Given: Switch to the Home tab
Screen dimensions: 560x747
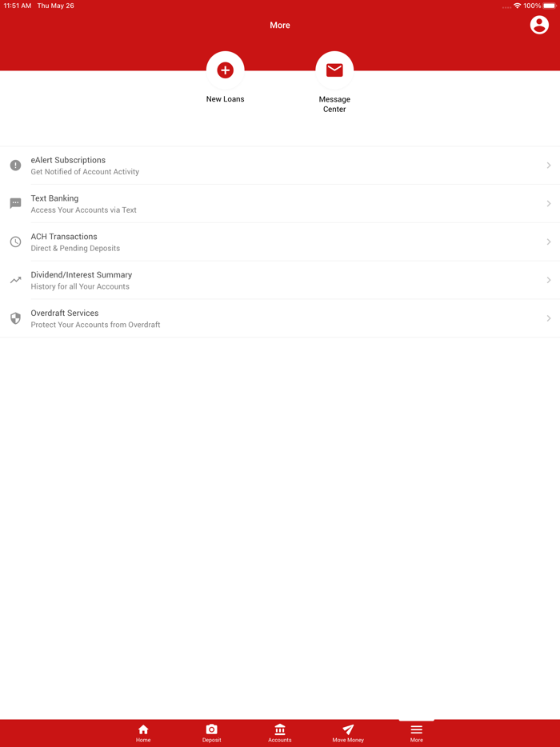Looking at the screenshot, I should (x=143, y=733).
